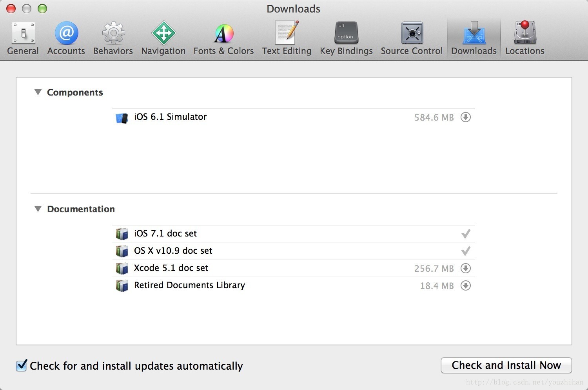Screen dimensions: 588x390
Task: Click the iOS 7.1 doc set installed checkmark
Action: [x=466, y=234]
